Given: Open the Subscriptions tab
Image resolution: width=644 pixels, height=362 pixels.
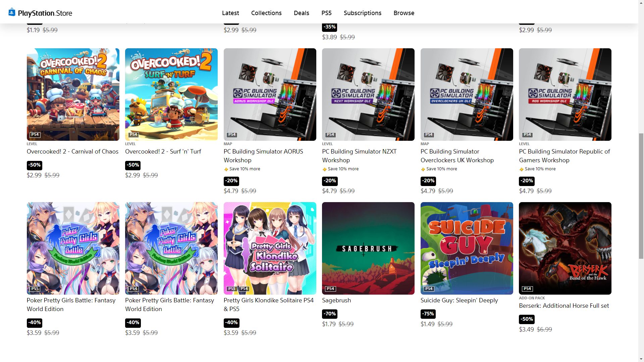Looking at the screenshot, I should click(363, 13).
